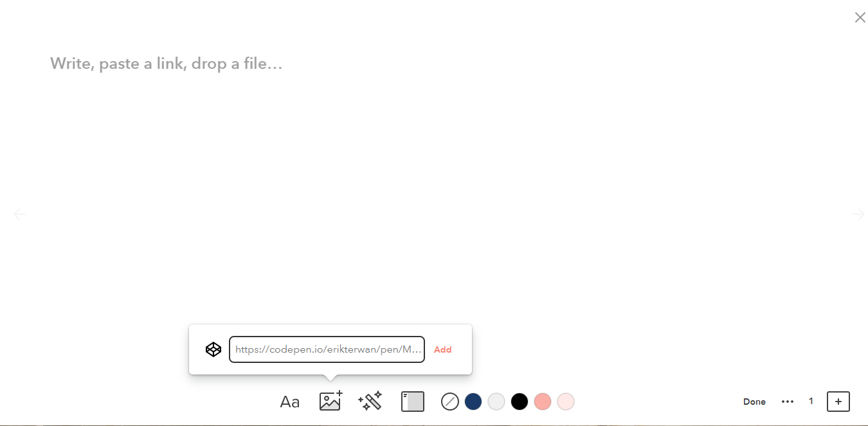
Task: Open the magic wand design tool
Action: tap(370, 401)
